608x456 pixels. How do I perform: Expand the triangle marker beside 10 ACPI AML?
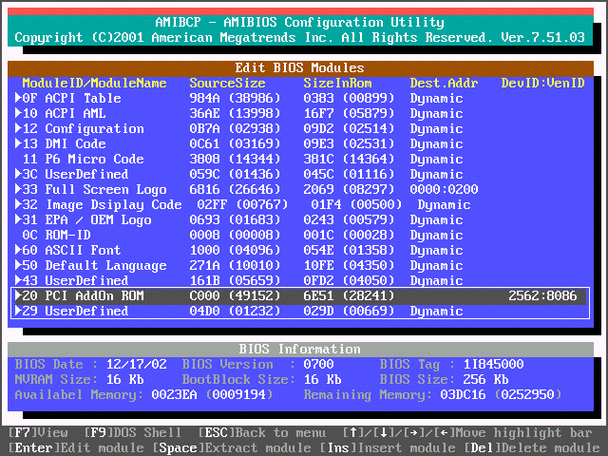point(18,113)
